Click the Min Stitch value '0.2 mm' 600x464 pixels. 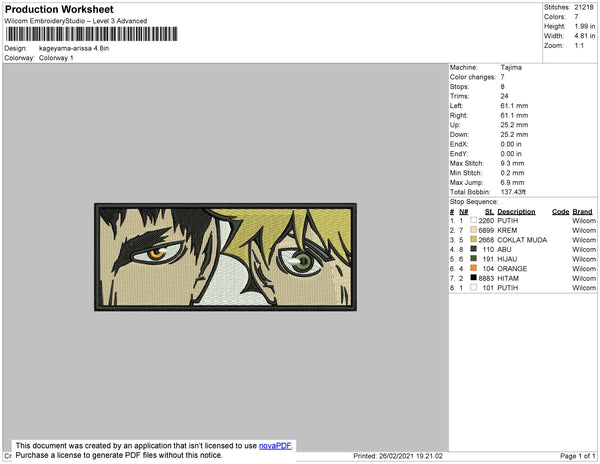[512, 173]
